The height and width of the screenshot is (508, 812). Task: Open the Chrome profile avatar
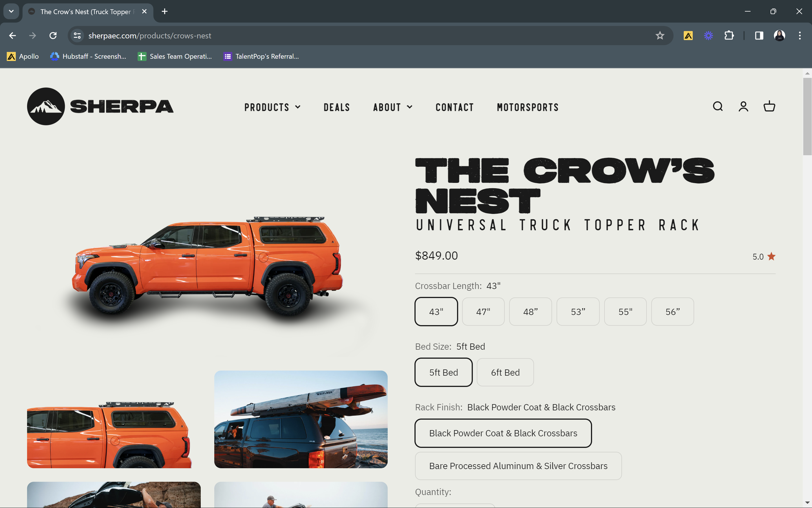pos(780,36)
